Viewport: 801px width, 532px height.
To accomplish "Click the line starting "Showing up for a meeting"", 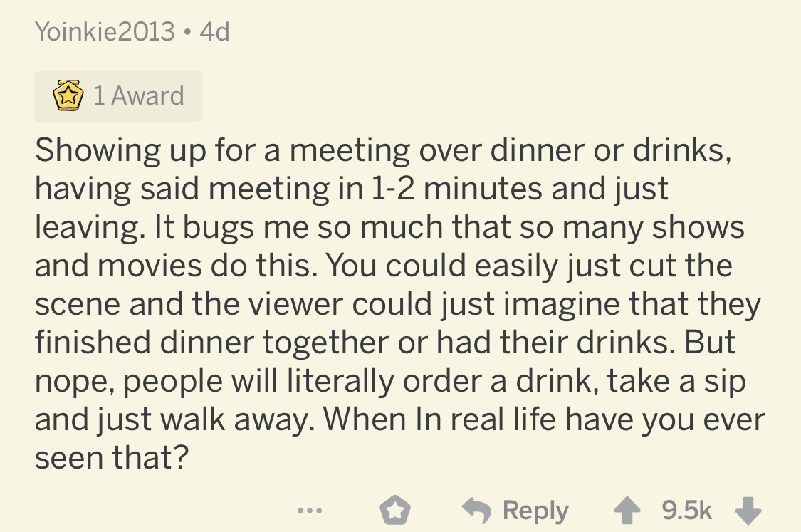I will tap(384, 150).
